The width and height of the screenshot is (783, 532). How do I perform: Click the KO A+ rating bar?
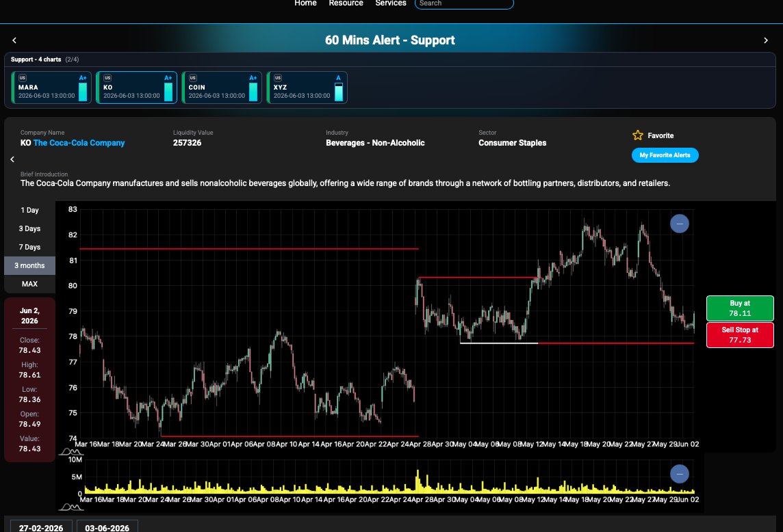(x=168, y=92)
